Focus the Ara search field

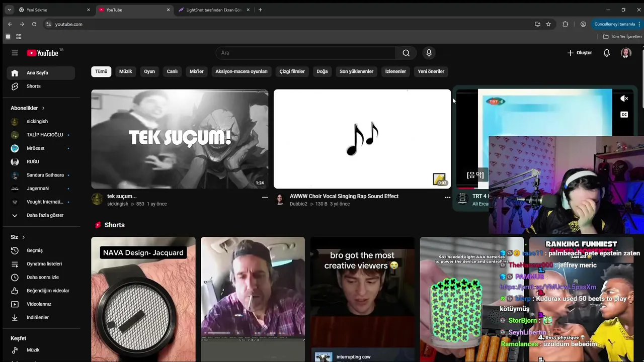[306, 53]
